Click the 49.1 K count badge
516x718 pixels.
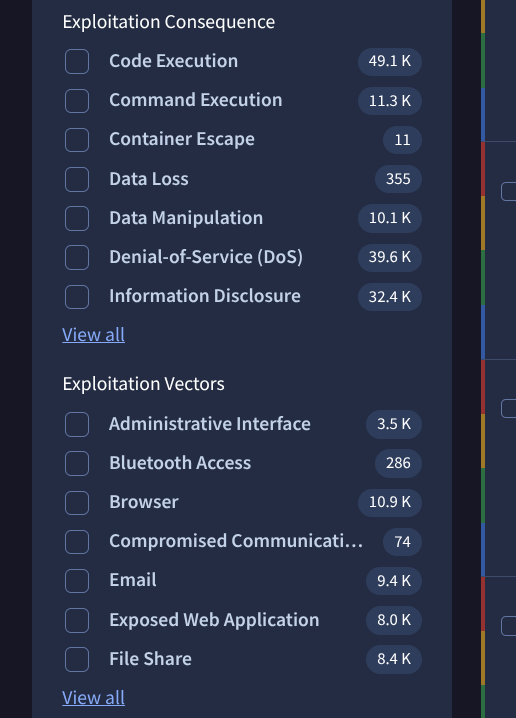point(390,61)
